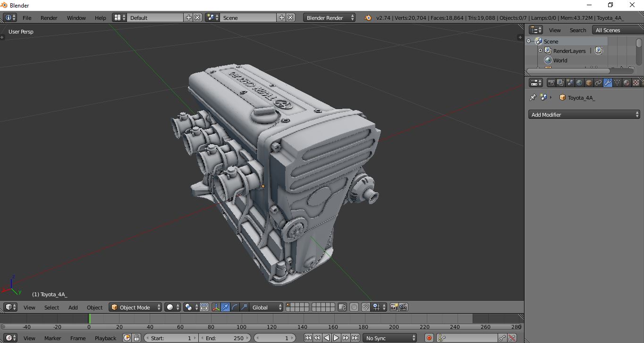Screen dimensions: 644x343
Task: Open the Blender Render engine dropdown
Action: tap(330, 17)
